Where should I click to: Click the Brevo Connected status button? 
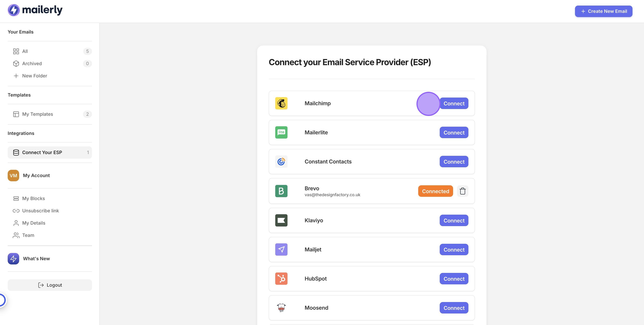(x=435, y=191)
